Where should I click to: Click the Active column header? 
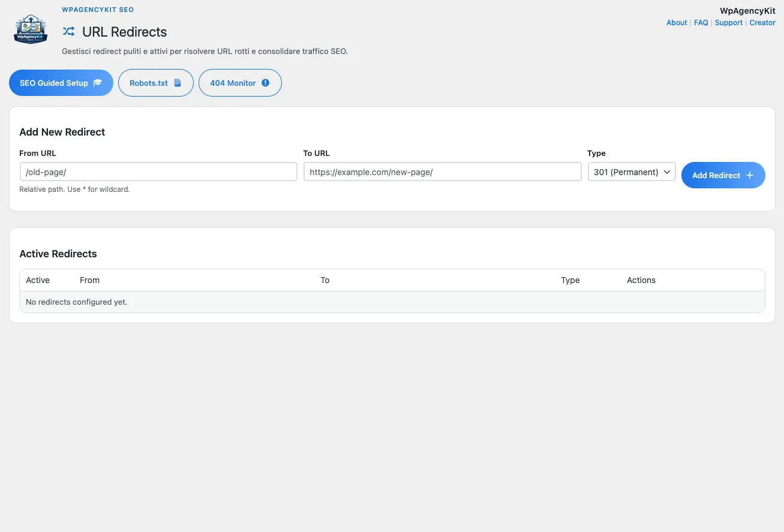(x=38, y=280)
